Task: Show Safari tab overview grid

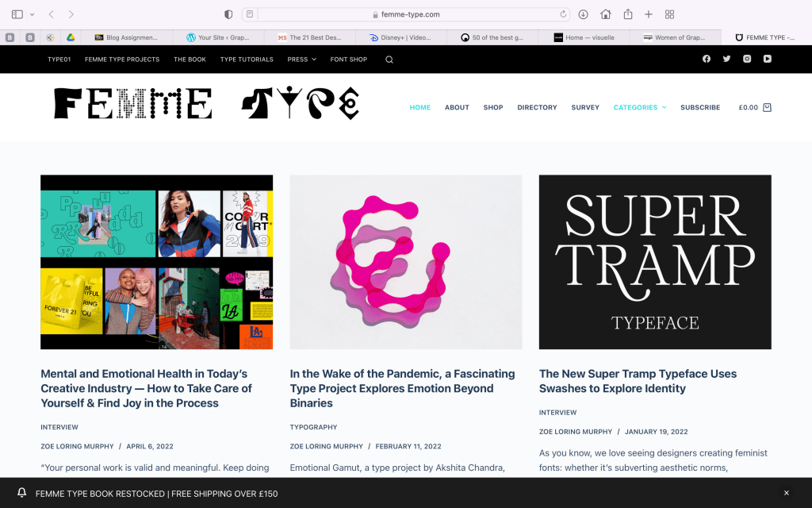Action: (x=669, y=14)
